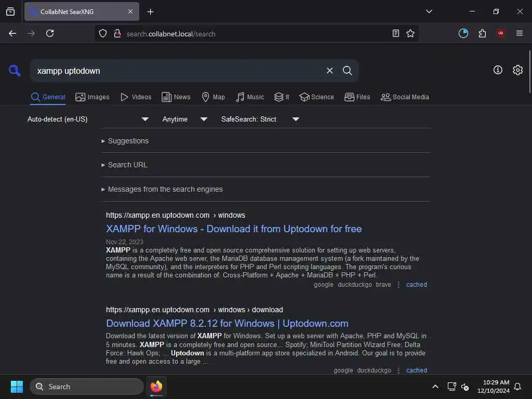Select the General search tab
Image resolution: width=532 pixels, height=399 pixels.
[x=48, y=97]
